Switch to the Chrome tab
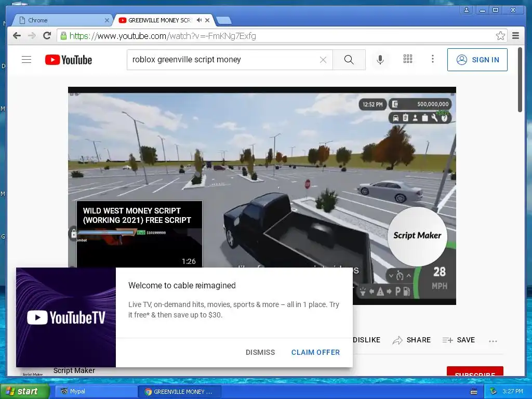532x399 pixels. tap(61, 20)
